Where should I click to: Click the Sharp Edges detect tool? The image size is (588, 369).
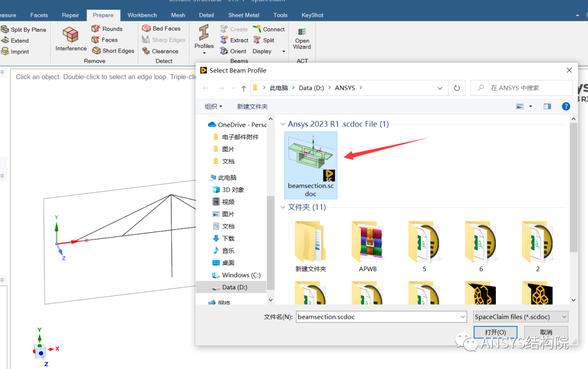164,39
